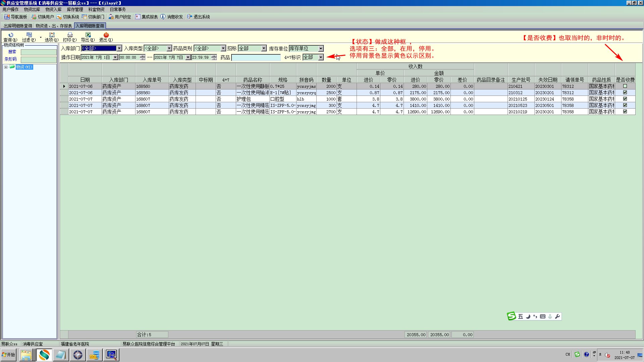Click the 药品名称 column header
The height and width of the screenshot is (362, 644).
pos(253,80)
